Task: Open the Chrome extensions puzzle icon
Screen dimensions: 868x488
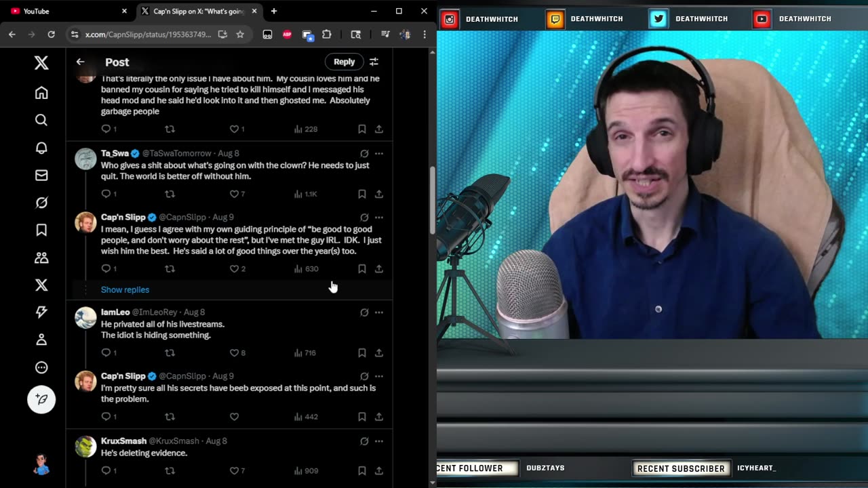Action: tap(327, 34)
